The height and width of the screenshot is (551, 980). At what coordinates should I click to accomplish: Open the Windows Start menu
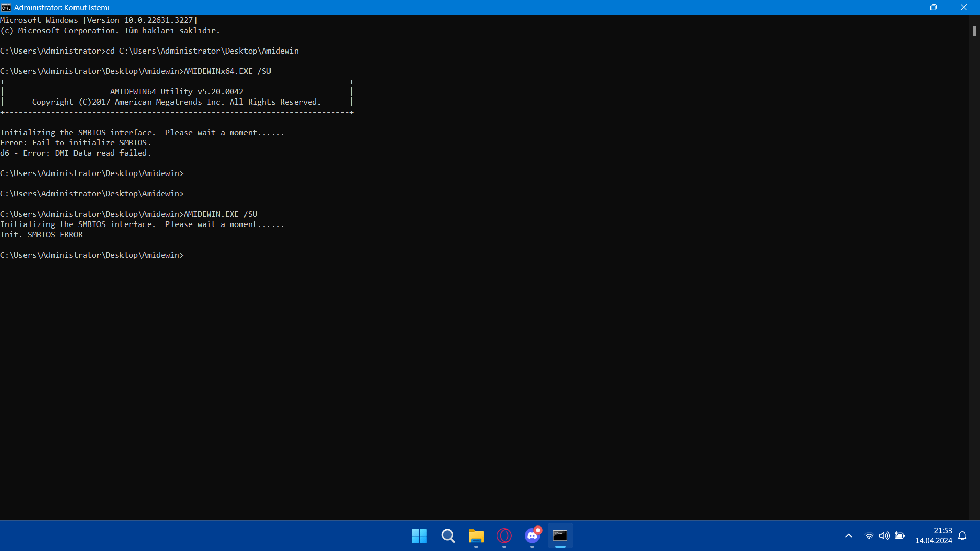(419, 536)
